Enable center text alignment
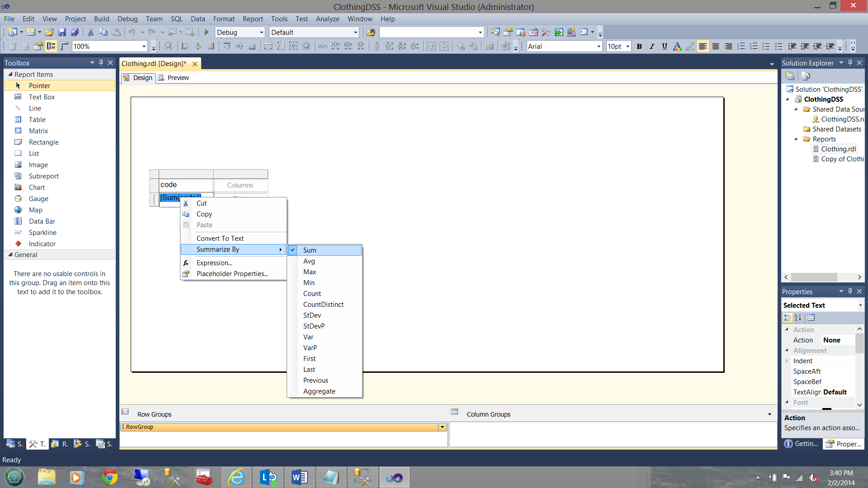The image size is (868, 488). click(715, 46)
